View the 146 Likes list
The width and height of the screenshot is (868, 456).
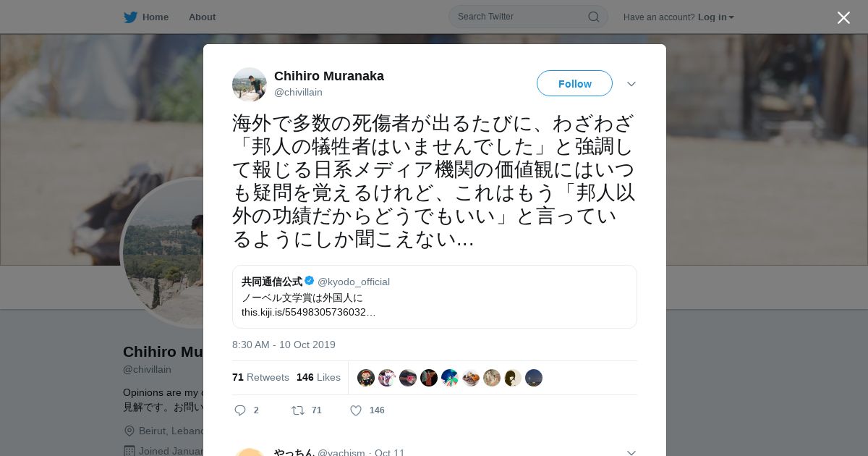(x=318, y=377)
